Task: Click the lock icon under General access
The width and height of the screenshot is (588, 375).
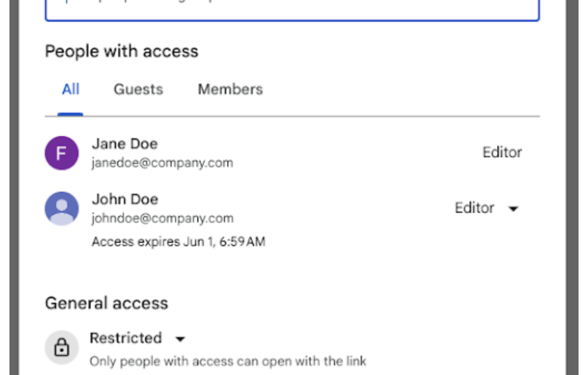Action: [62, 348]
